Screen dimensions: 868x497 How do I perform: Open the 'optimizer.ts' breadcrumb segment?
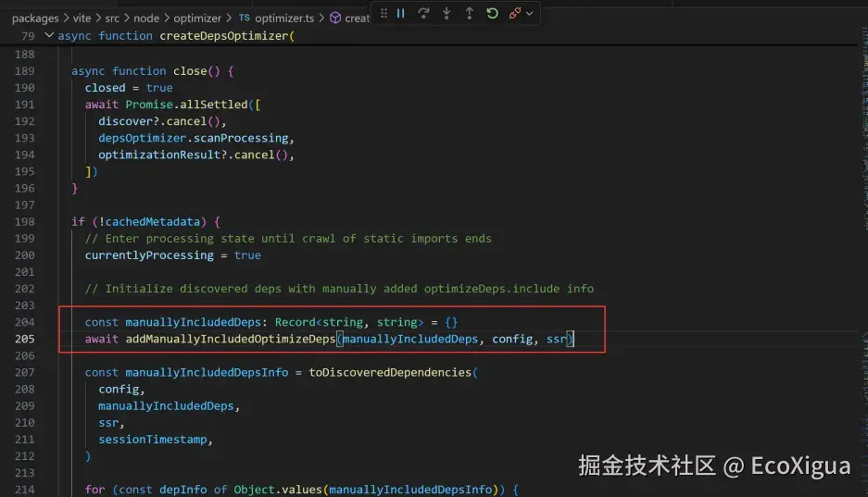tap(284, 19)
